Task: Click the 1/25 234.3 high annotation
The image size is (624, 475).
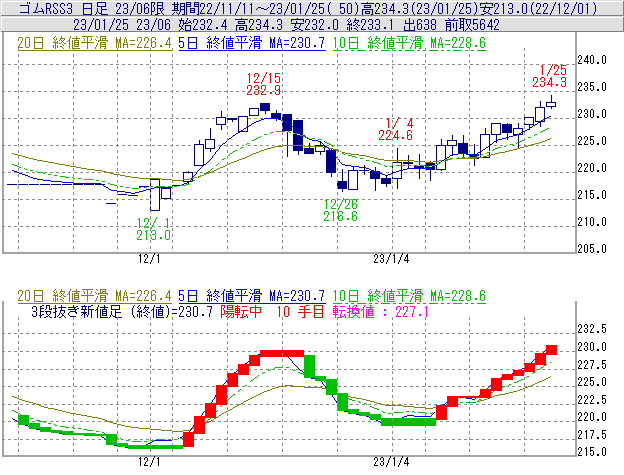Action: tap(550, 76)
